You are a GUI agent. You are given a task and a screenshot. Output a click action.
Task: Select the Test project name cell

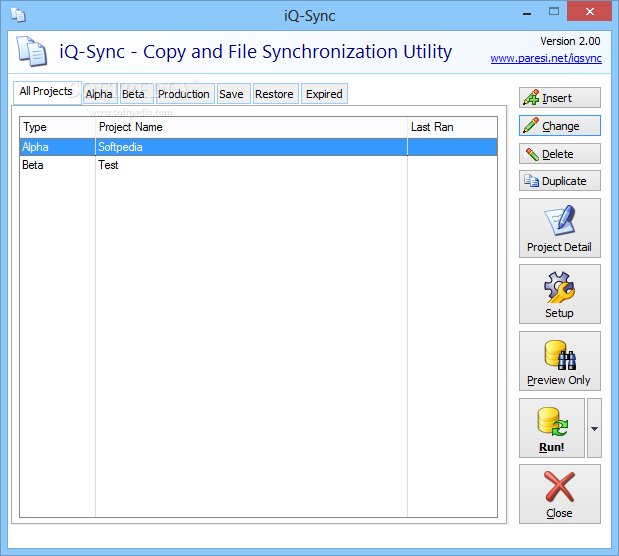251,165
